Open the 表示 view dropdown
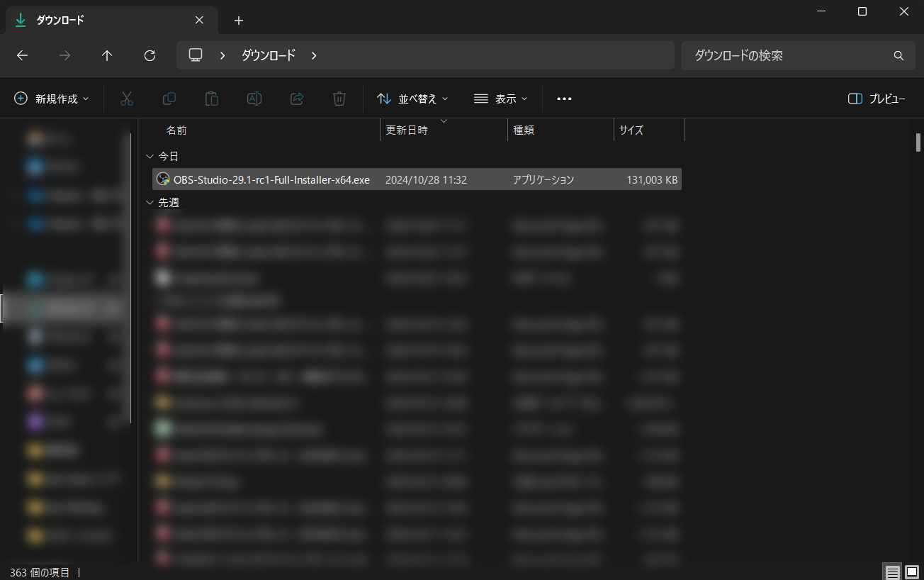Screen dimensions: 924x580 coord(500,99)
